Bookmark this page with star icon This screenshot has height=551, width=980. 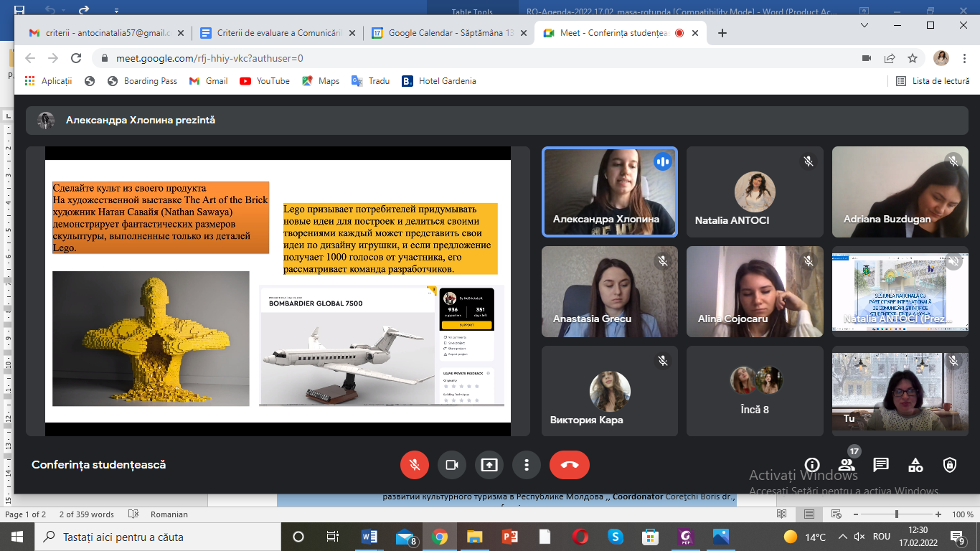click(913, 58)
